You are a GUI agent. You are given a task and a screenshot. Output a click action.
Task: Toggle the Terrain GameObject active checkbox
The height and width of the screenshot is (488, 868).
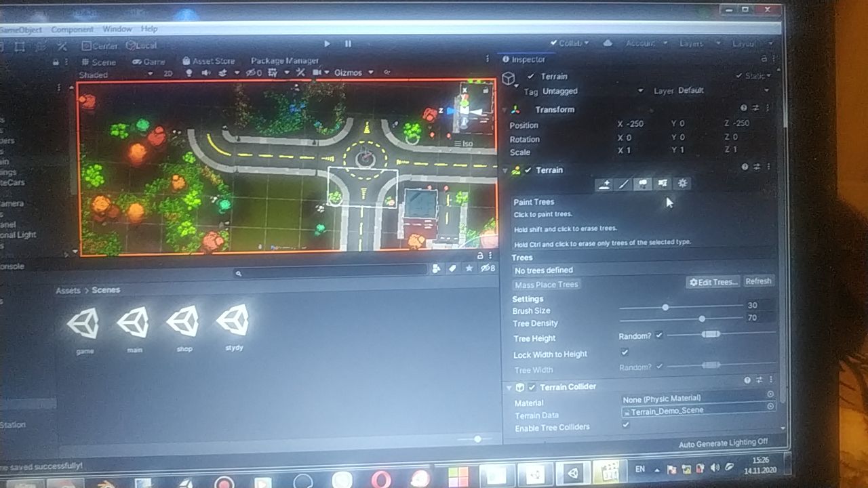pos(531,77)
